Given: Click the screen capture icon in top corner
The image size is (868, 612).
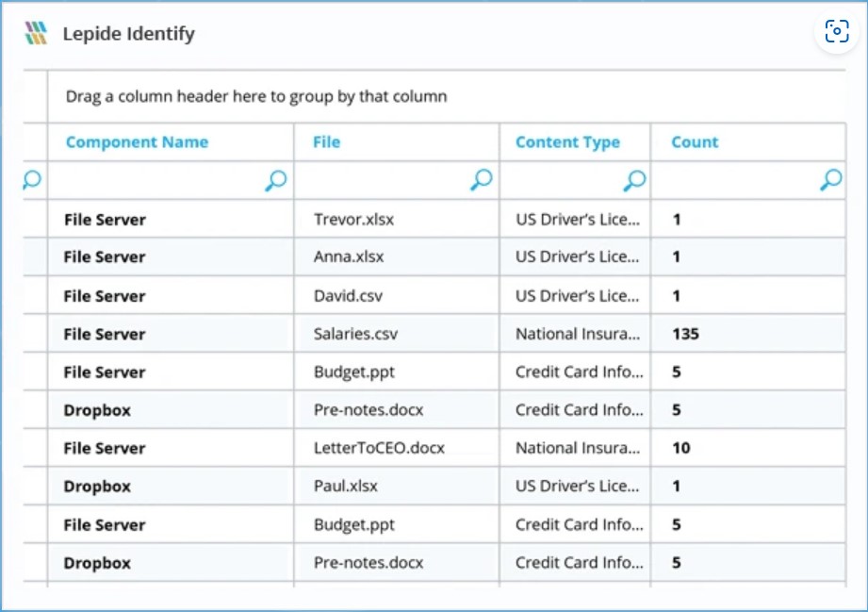Looking at the screenshot, I should tap(837, 31).
